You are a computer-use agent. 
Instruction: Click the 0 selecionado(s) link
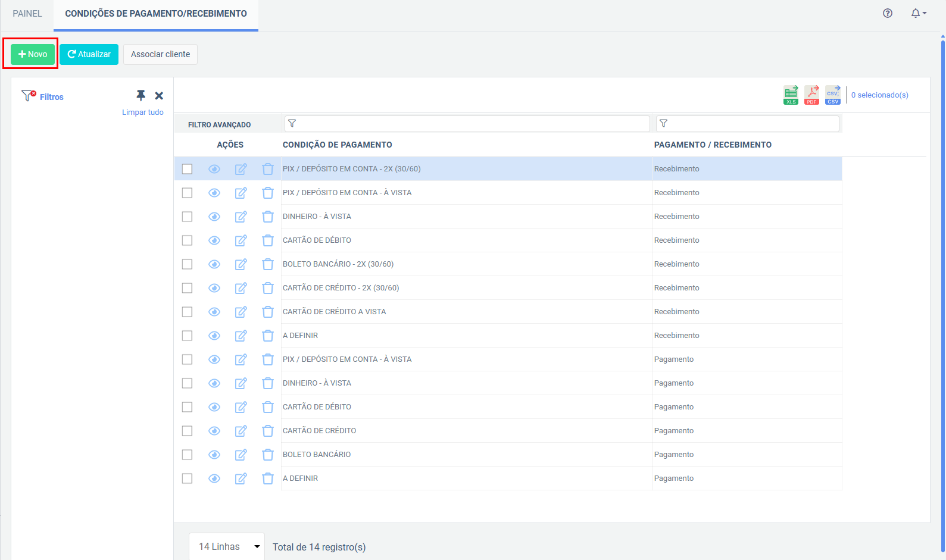(880, 95)
